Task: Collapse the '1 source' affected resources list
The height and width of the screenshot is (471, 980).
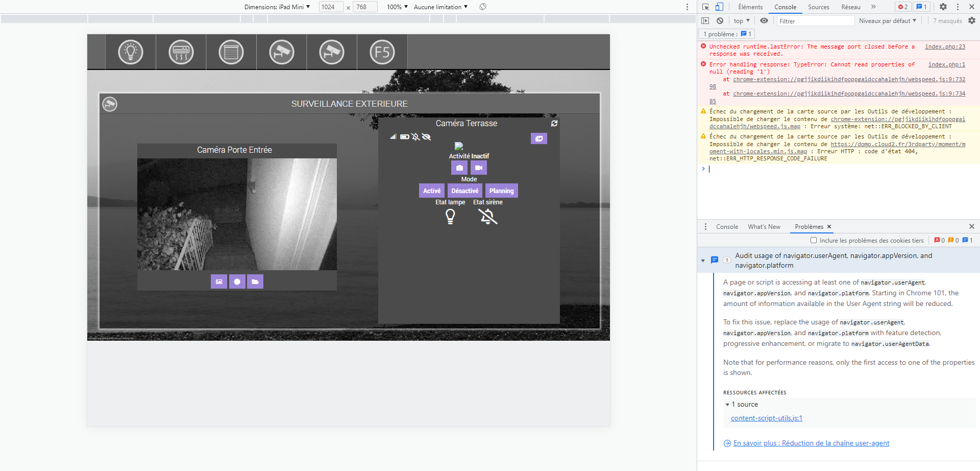Action: pyautogui.click(x=727, y=405)
